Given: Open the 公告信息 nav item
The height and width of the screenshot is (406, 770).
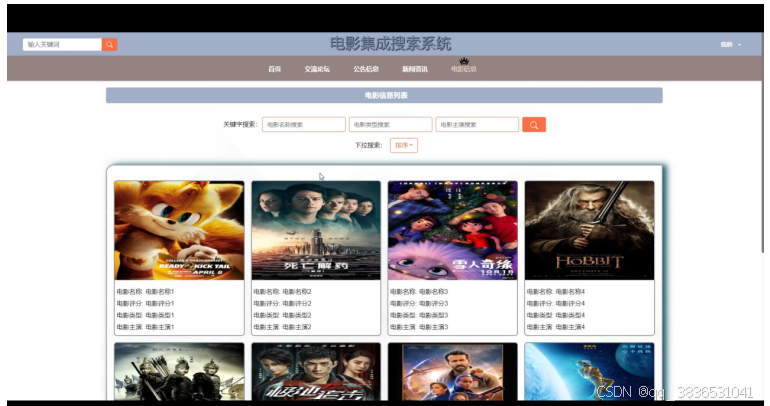Looking at the screenshot, I should coord(366,69).
